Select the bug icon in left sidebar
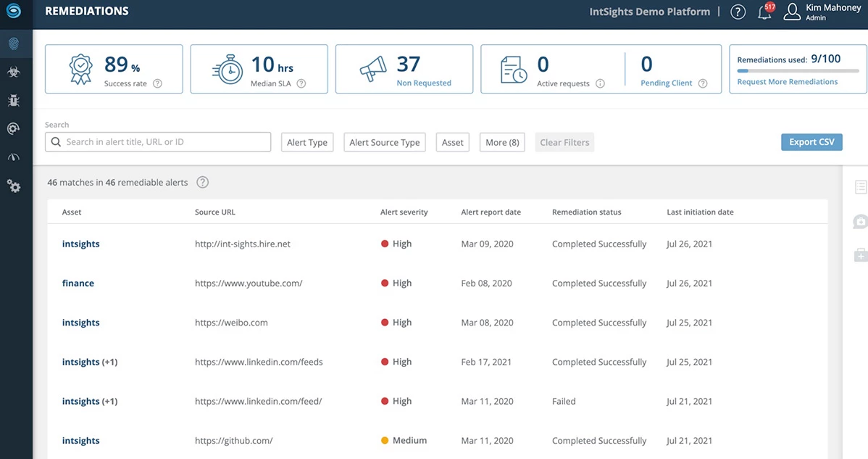 point(14,100)
